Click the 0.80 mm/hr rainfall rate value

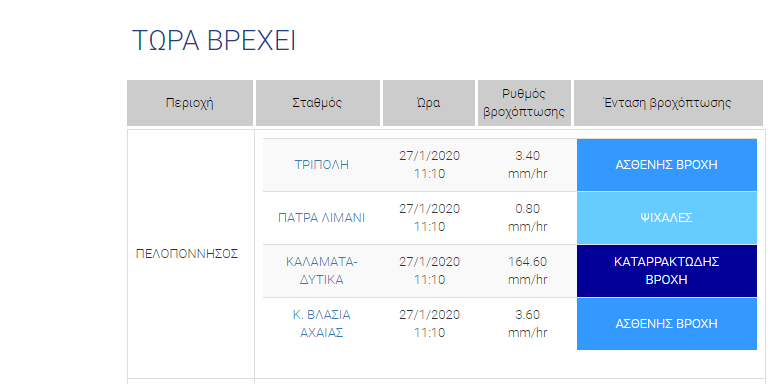click(527, 218)
